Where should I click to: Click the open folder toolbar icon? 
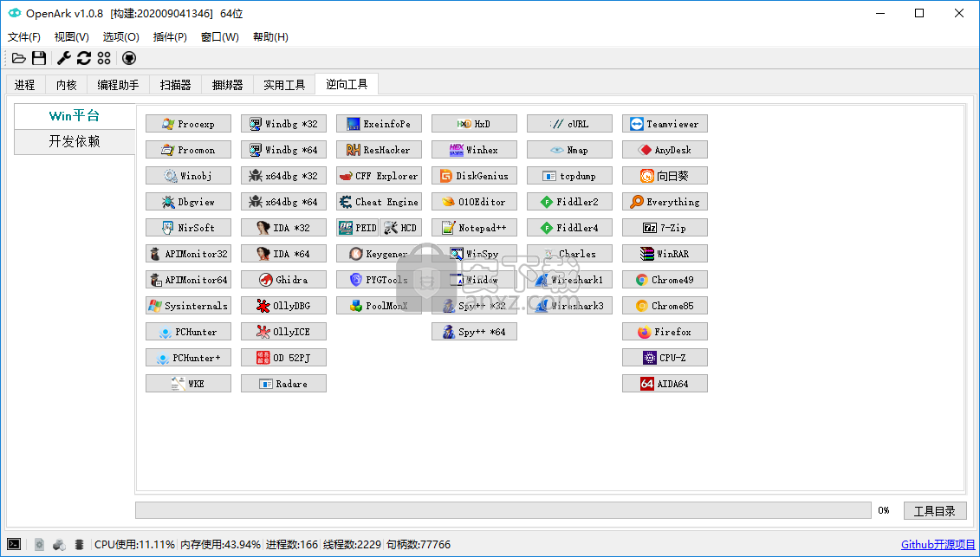pyautogui.click(x=19, y=58)
